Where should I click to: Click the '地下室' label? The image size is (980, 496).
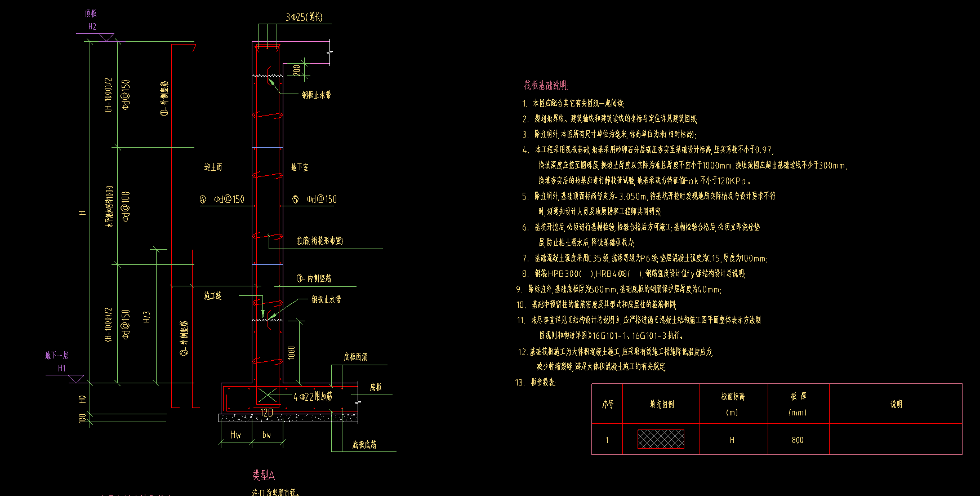coord(300,167)
